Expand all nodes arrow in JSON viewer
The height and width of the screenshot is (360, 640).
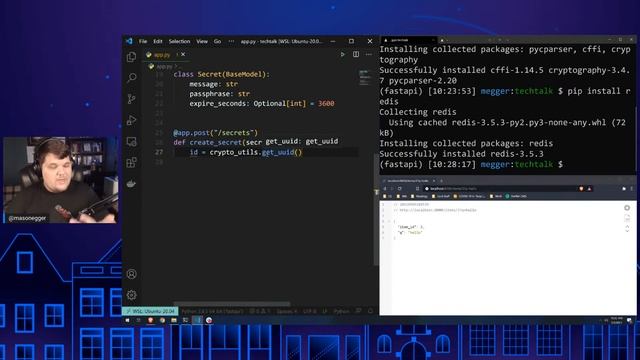coord(627,231)
